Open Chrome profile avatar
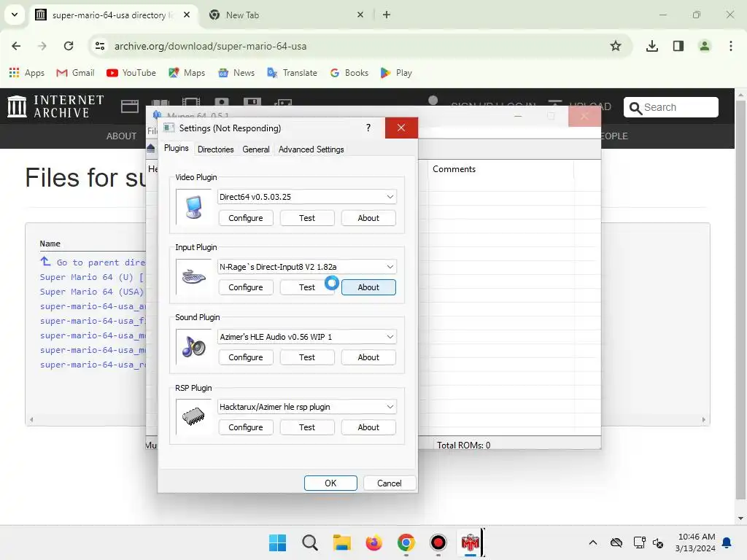This screenshot has width=747, height=560. click(704, 46)
